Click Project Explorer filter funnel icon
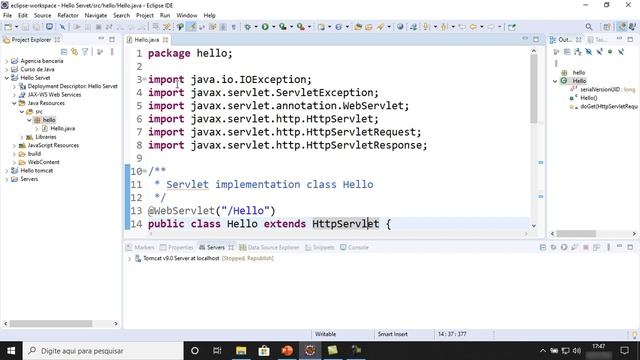 [x=85, y=52]
